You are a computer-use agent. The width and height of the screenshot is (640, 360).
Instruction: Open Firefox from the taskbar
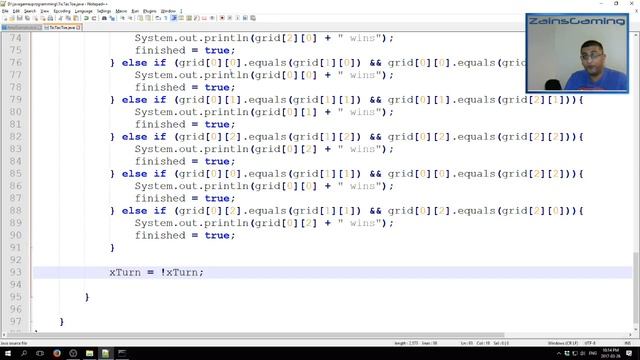pyautogui.click(x=57, y=353)
